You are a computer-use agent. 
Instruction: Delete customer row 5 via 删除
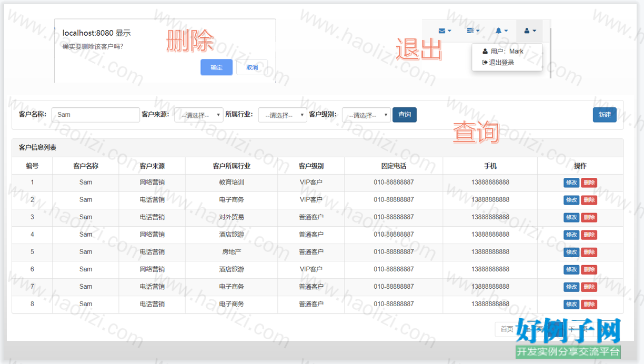pos(589,252)
